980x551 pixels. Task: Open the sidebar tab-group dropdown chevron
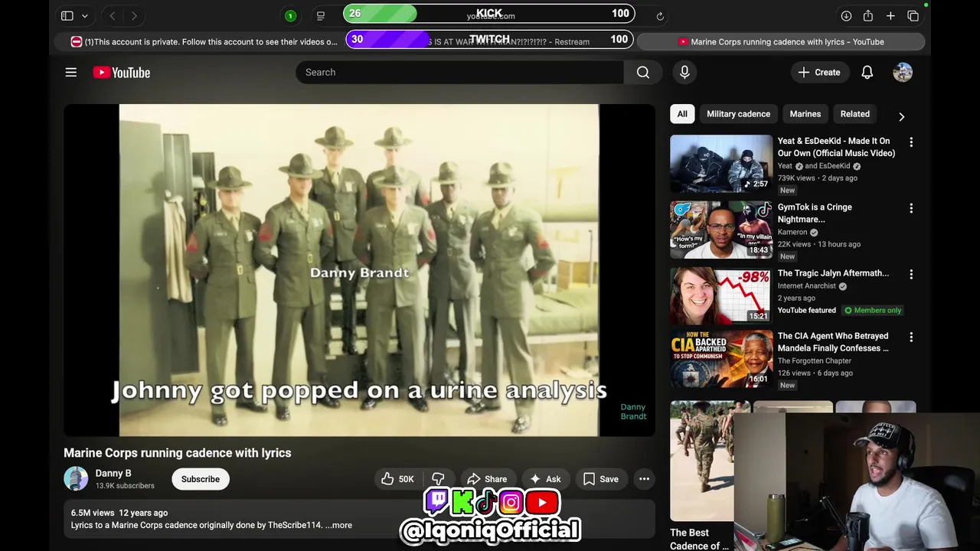(84, 15)
